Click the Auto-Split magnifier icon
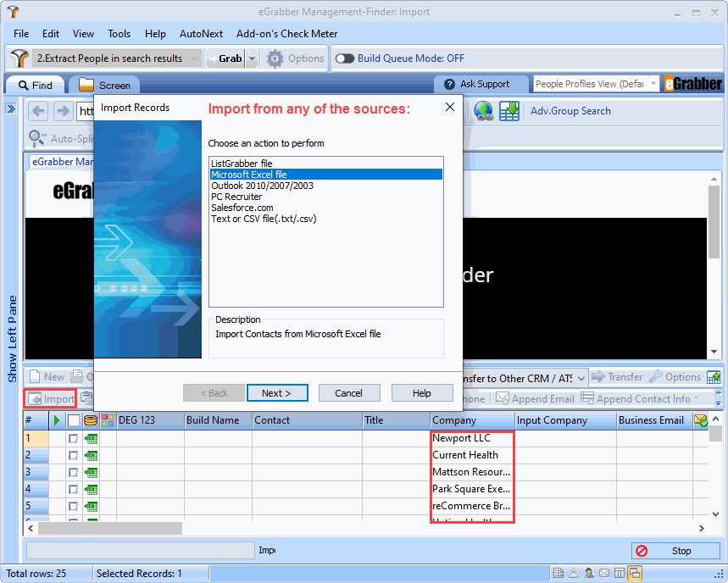Viewport: 728px width, 583px height. [x=37, y=138]
